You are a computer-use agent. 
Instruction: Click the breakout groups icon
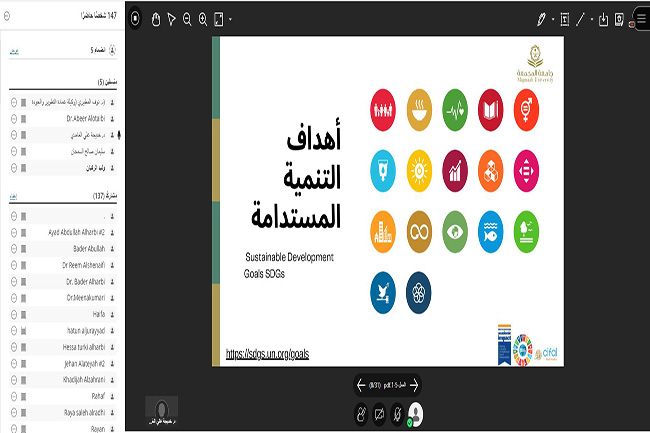(x=112, y=50)
